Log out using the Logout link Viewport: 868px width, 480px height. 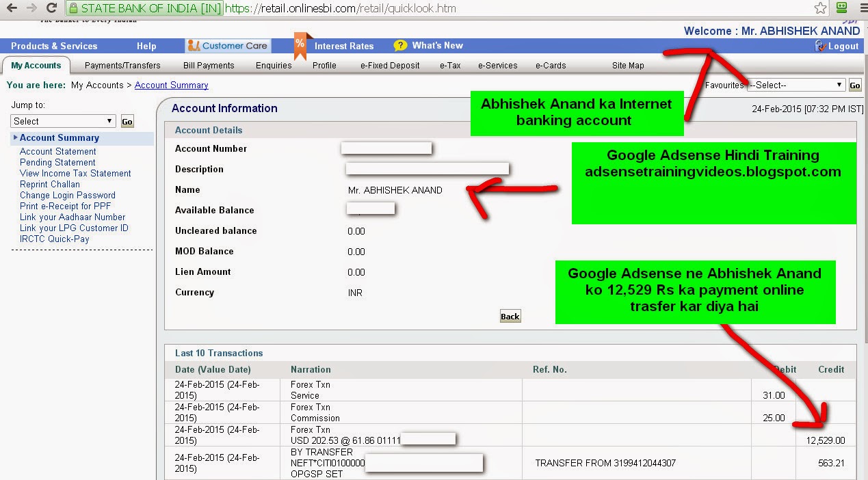pos(843,46)
